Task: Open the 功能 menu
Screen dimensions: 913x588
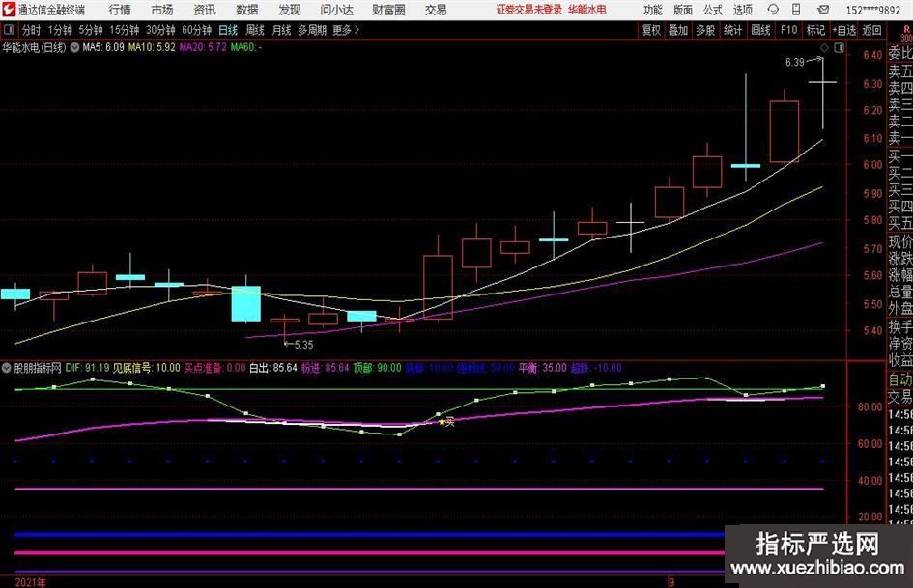Action: (x=653, y=10)
